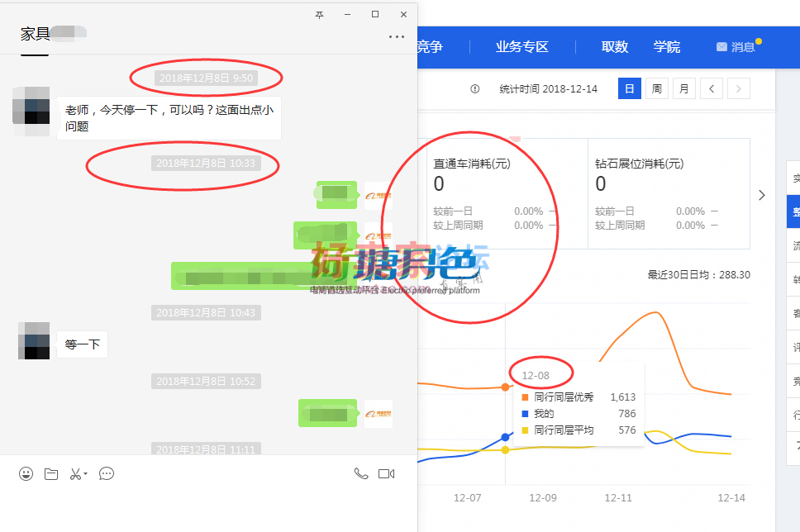Start a video call
The image size is (800, 532).
[x=386, y=473]
